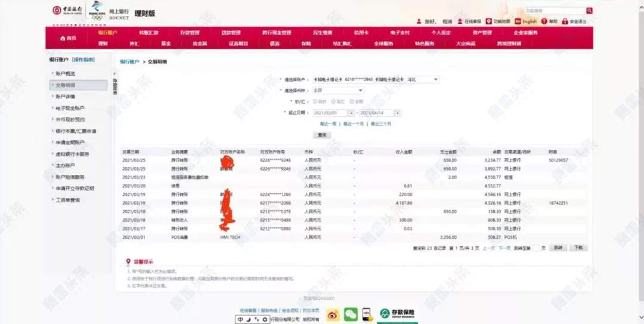
Task: Click the 最近一周 quick range link
Action: [328, 124]
